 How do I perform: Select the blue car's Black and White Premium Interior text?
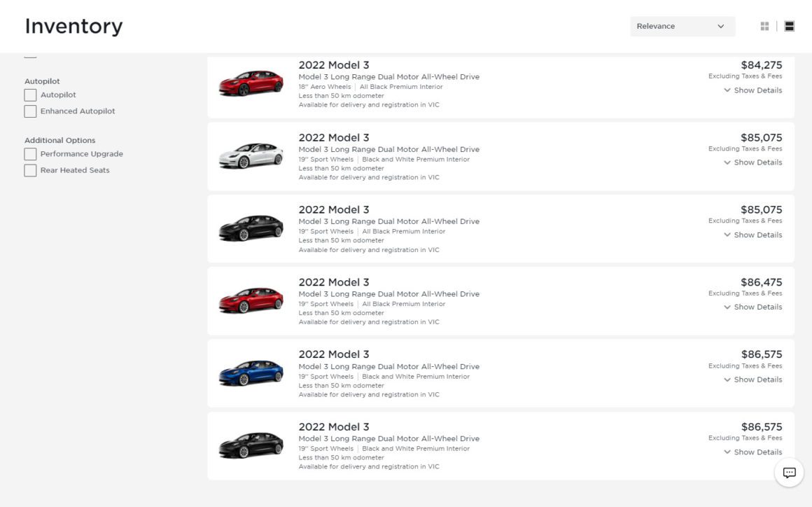pyautogui.click(x=416, y=377)
